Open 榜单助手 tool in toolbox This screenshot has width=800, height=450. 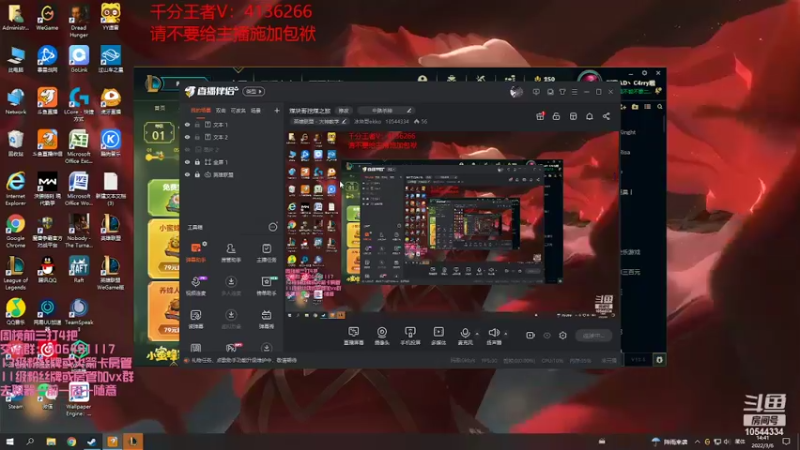pos(266,286)
